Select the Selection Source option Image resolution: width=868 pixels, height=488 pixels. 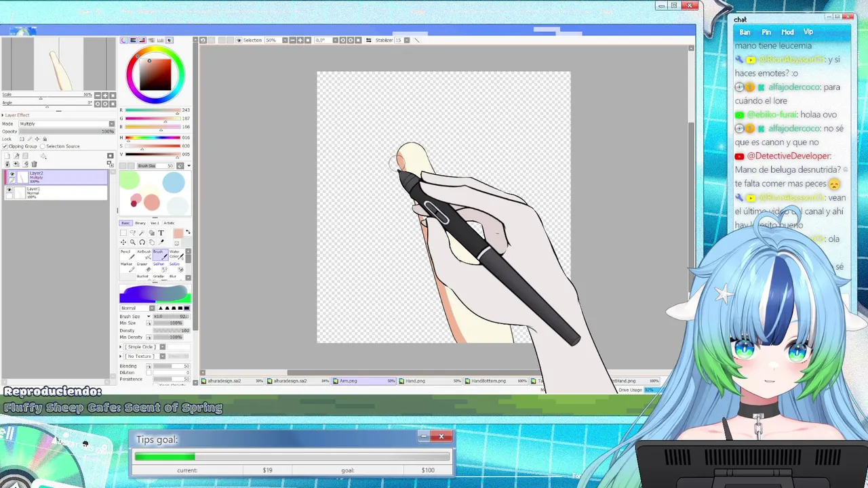click(x=43, y=146)
